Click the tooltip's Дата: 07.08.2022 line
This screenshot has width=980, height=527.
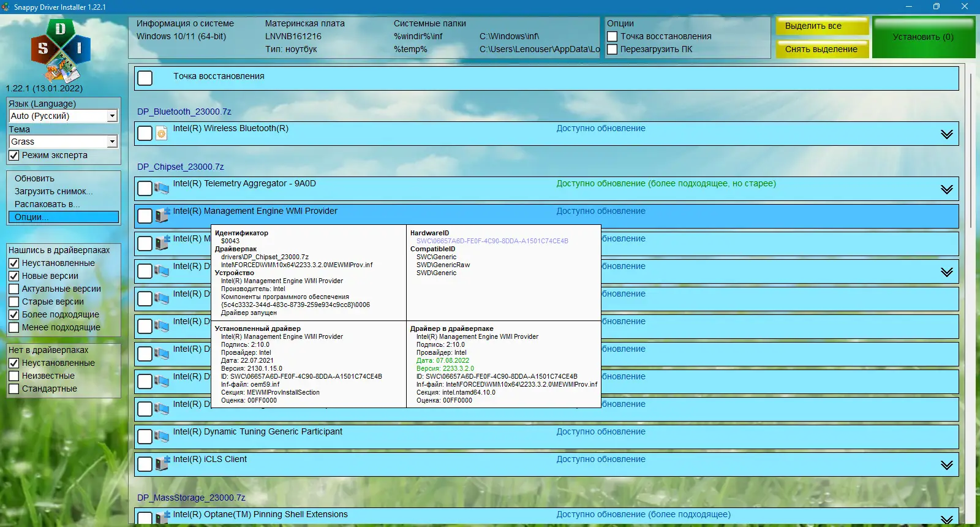coord(443,360)
